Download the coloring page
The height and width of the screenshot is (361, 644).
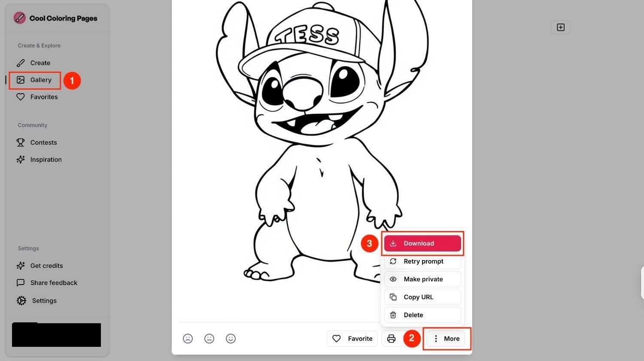click(422, 243)
